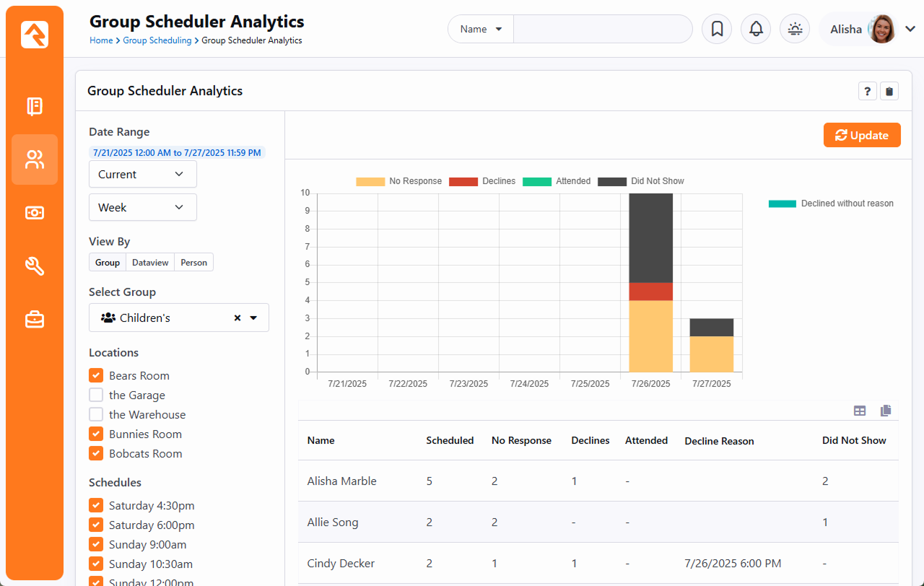Switch View By to Dataview

(150, 263)
